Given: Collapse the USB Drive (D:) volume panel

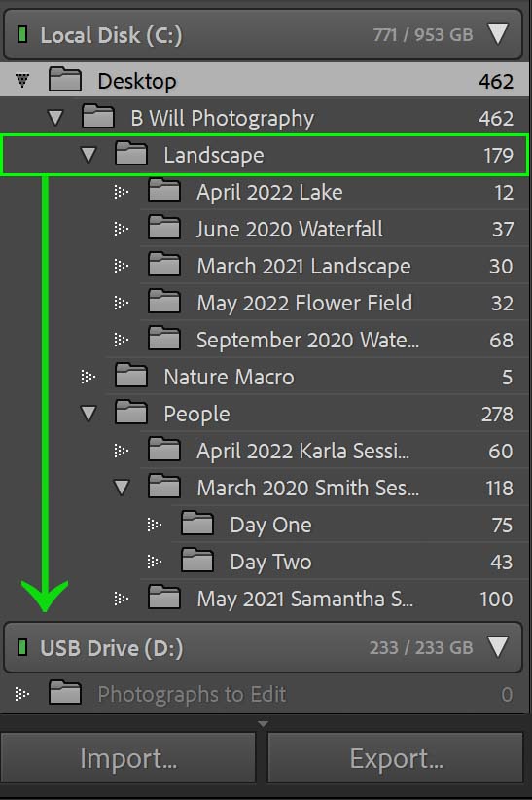Looking at the screenshot, I should pos(498,647).
